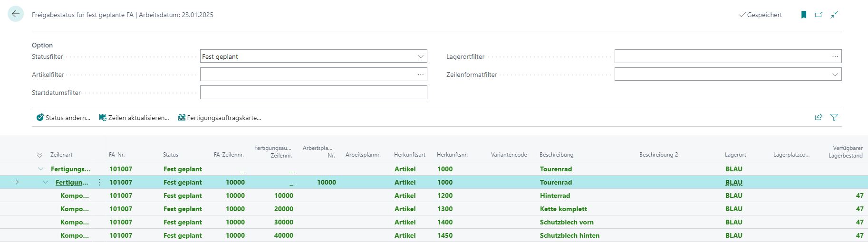
Task: Click Arbeitsplatz Nr. 10000 in selected row
Action: 327,182
